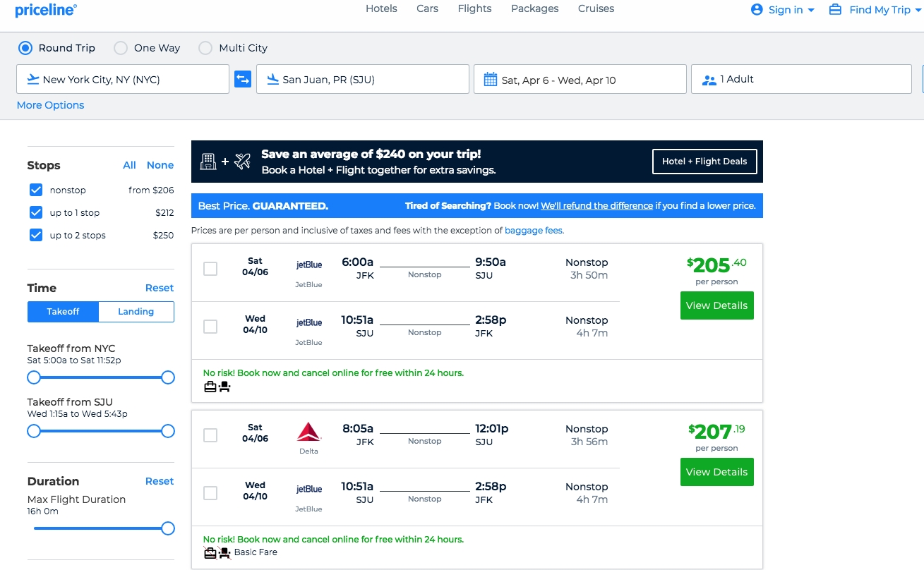Expand More Options

[x=50, y=105]
